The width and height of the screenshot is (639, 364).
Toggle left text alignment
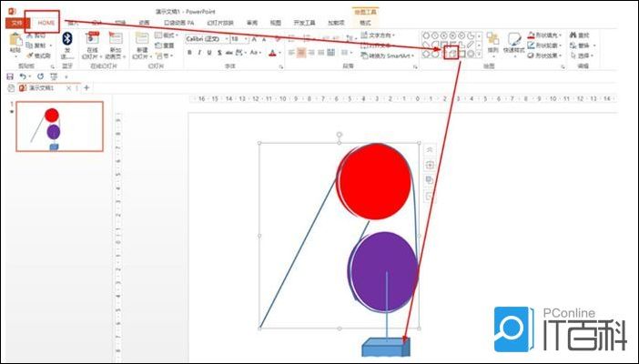click(x=291, y=53)
